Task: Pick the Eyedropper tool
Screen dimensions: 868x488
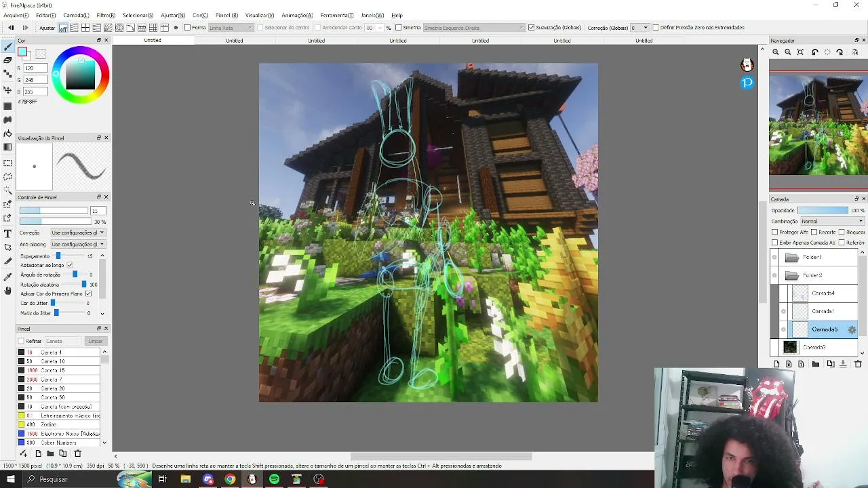Action: click(x=7, y=277)
